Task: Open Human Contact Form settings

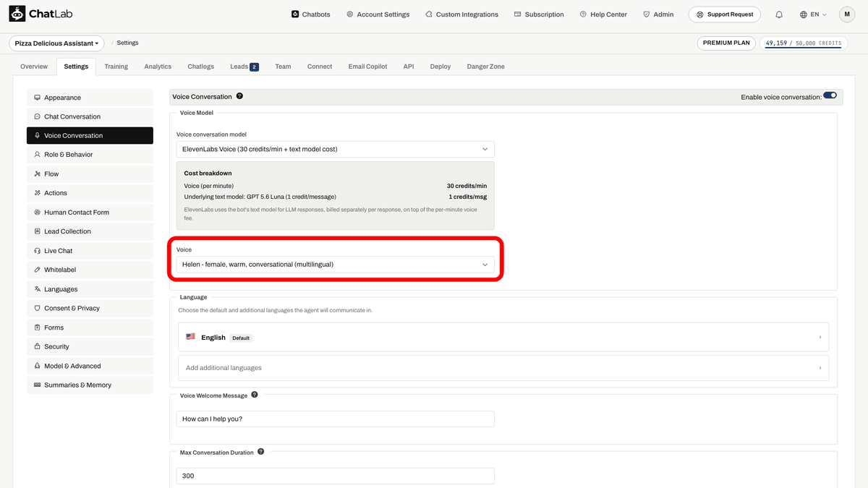Action: click(90, 213)
